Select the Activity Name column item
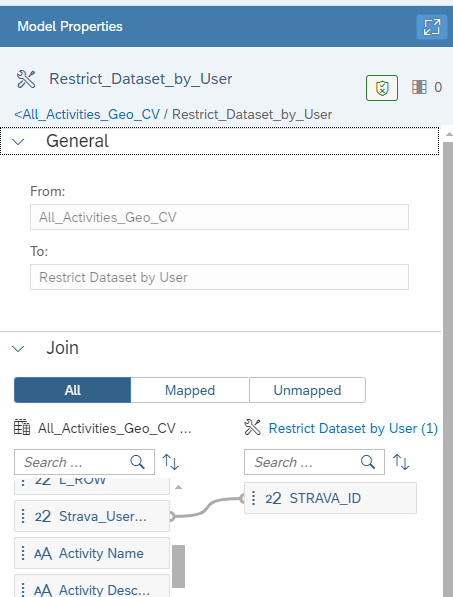The image size is (453, 597). (x=92, y=553)
